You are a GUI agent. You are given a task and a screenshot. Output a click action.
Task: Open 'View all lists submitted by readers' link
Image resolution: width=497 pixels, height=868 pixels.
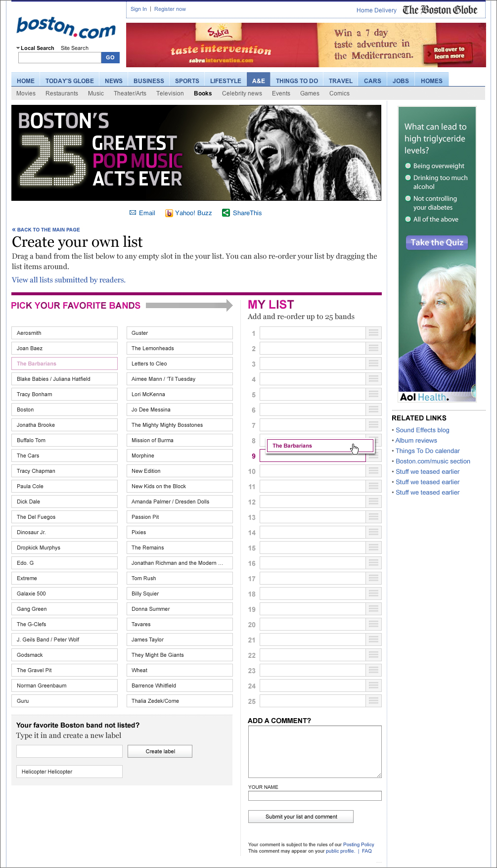69,280
